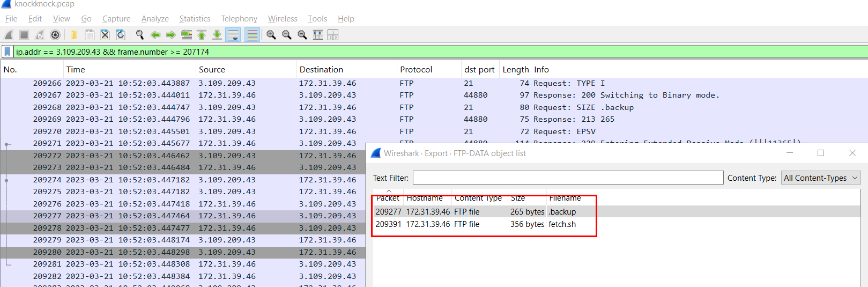Sort packets by Time column header
Image resolution: width=868 pixels, height=287 pixels.
[129, 70]
